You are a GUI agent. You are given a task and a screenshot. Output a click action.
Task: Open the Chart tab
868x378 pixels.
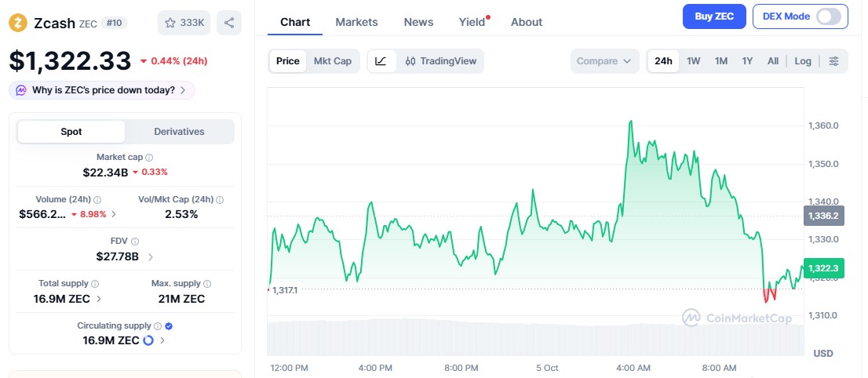tap(295, 22)
